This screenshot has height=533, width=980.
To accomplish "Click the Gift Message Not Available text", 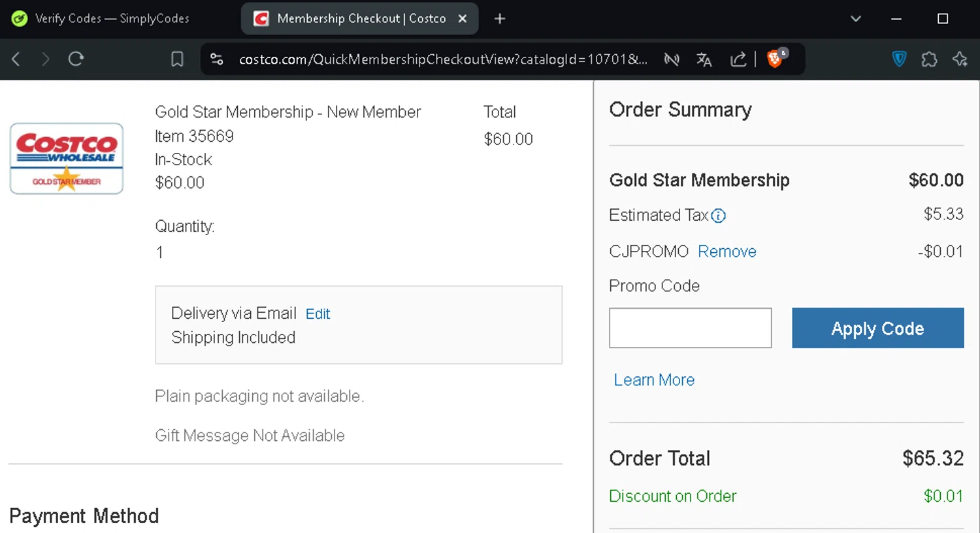I will pos(250,436).
